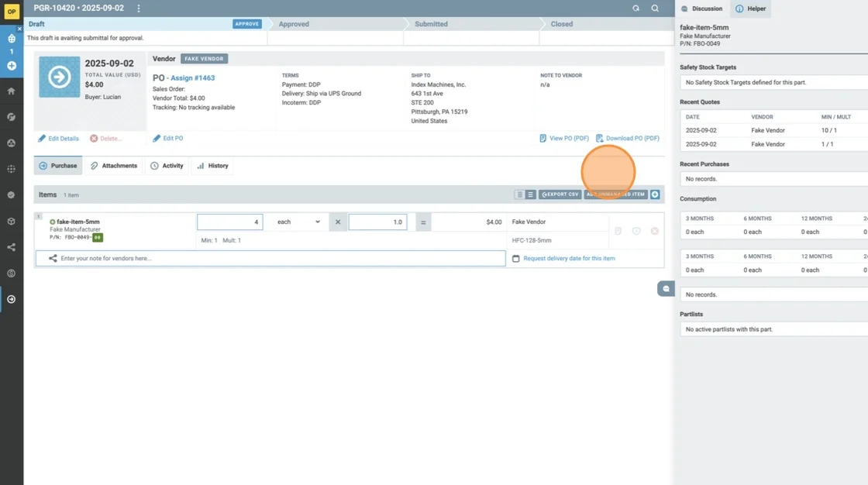Image resolution: width=868 pixels, height=485 pixels.
Task: Click the dollar coin icon in left sidebar
Action: tap(12, 273)
